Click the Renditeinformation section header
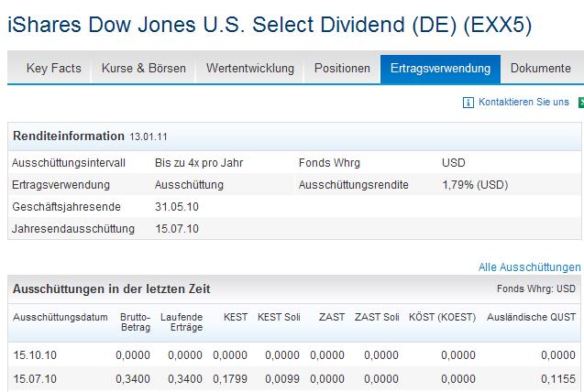The width and height of the screenshot is (584, 392). click(x=69, y=136)
